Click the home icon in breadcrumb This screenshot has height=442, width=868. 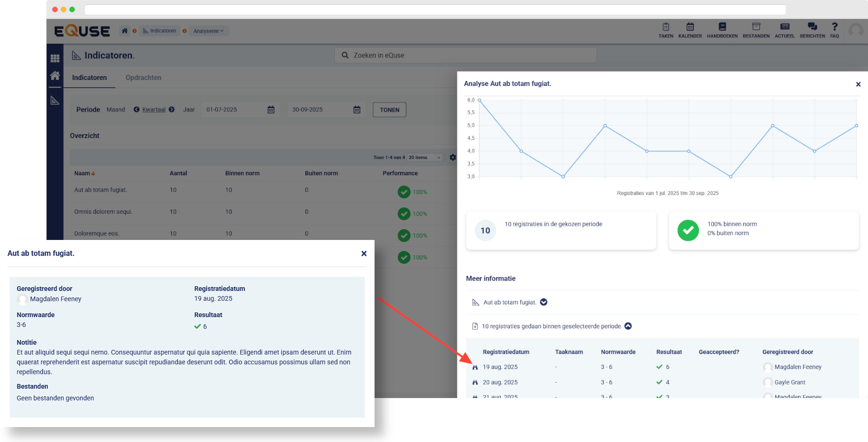[x=125, y=31]
